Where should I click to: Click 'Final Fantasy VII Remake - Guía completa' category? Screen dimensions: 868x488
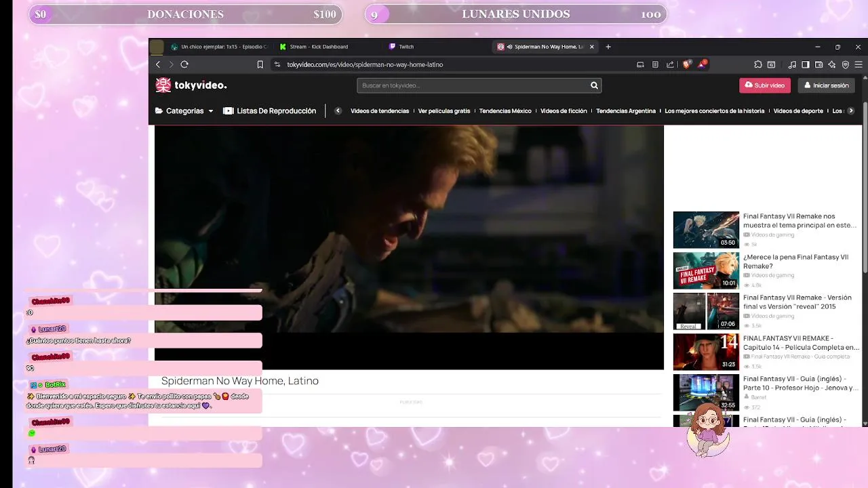coord(800,357)
